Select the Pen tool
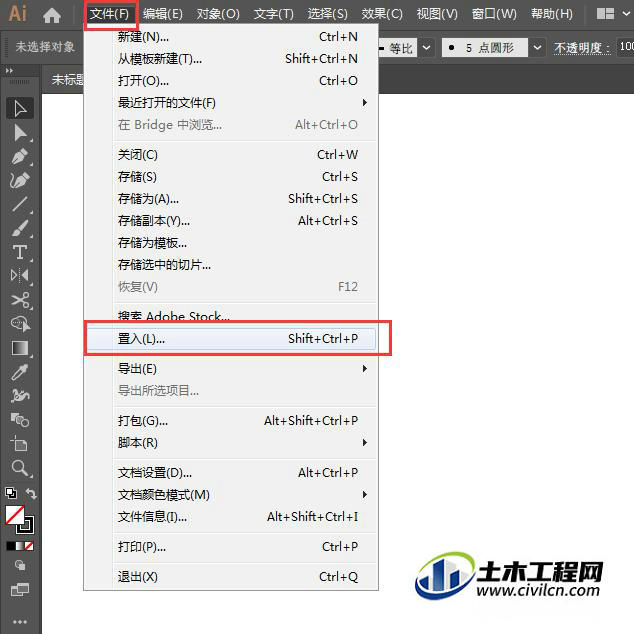This screenshot has height=634, width=634. (x=20, y=156)
